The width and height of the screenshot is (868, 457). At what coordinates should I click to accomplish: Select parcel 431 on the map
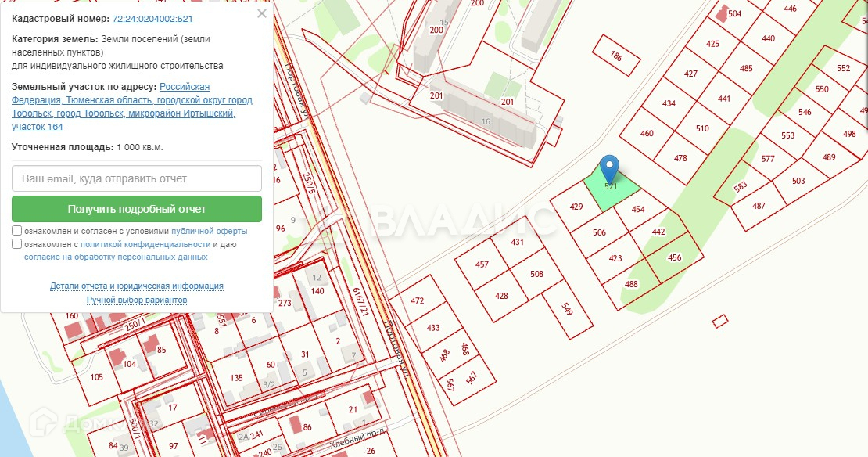tap(517, 242)
